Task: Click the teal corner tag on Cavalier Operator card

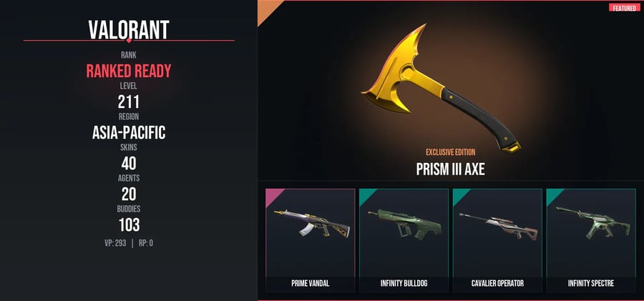Action: pos(460,196)
